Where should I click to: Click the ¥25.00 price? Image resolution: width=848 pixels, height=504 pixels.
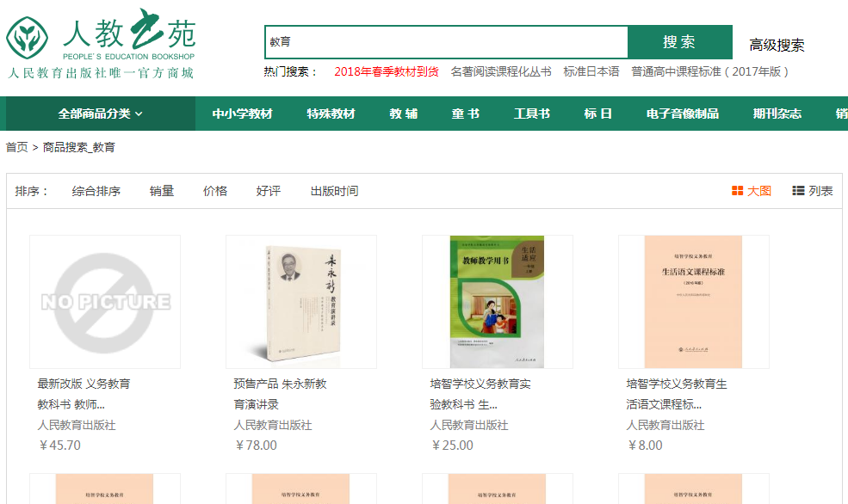pos(452,446)
